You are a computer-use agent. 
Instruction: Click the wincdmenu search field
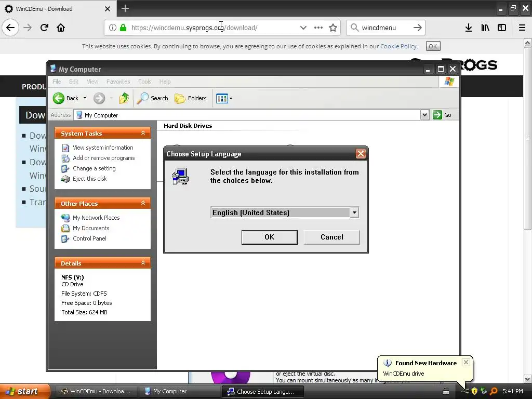coord(385,28)
